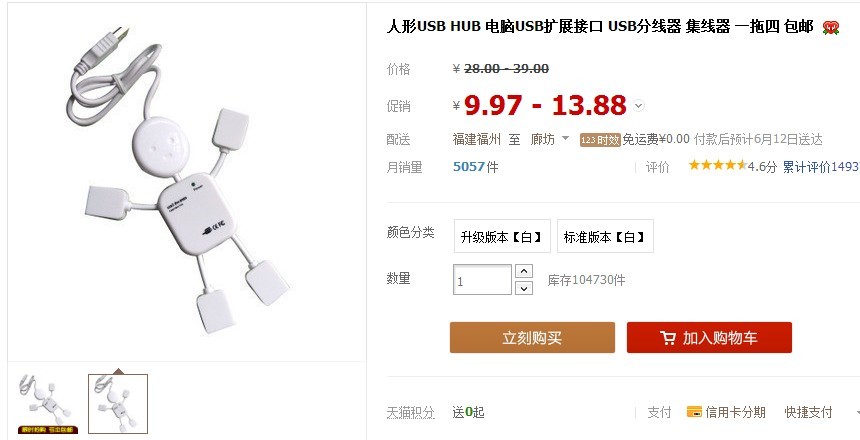This screenshot has width=860, height=440.
Task: Click the quantity input field
Action: click(x=482, y=280)
